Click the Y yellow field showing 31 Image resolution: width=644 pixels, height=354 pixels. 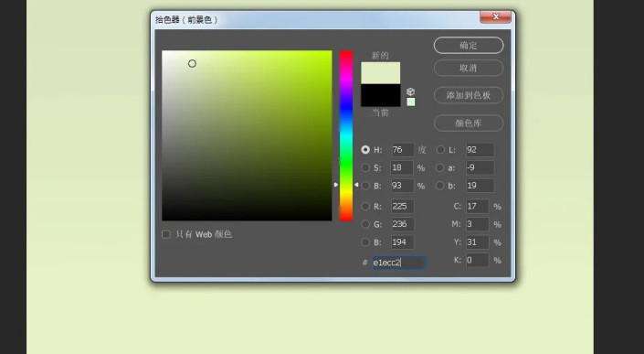(x=478, y=242)
